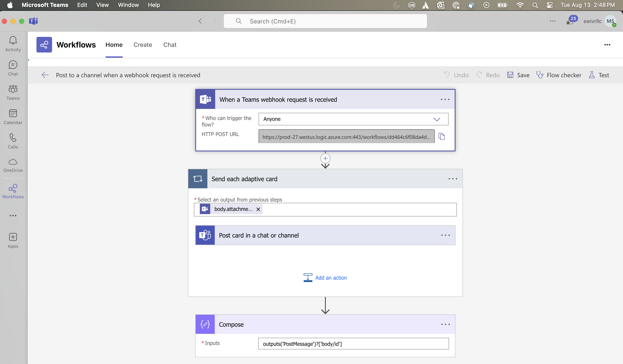The width and height of the screenshot is (623, 364).
Task: Click the date and time in menu bar
Action: [588, 5]
